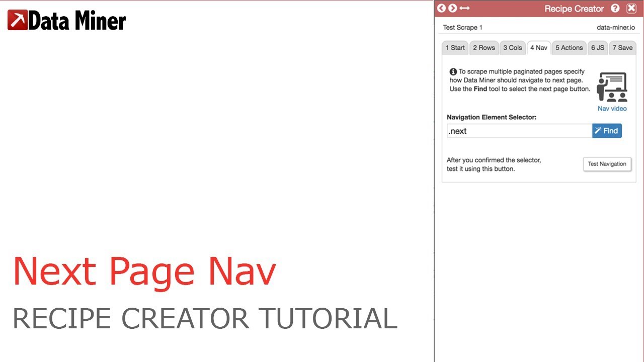Open the help question mark icon
Image resolution: width=644 pixels, height=362 pixels.
pyautogui.click(x=615, y=8)
